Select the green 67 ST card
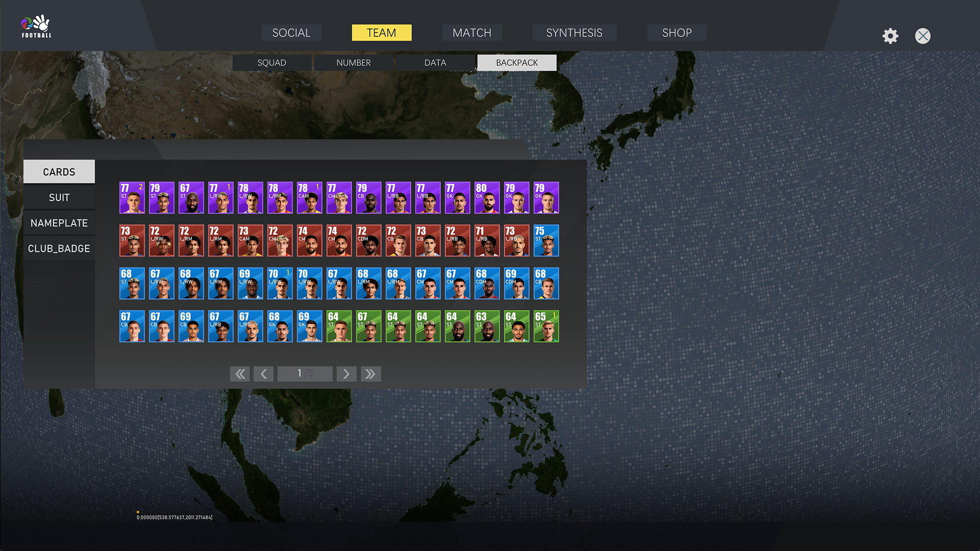 [369, 326]
